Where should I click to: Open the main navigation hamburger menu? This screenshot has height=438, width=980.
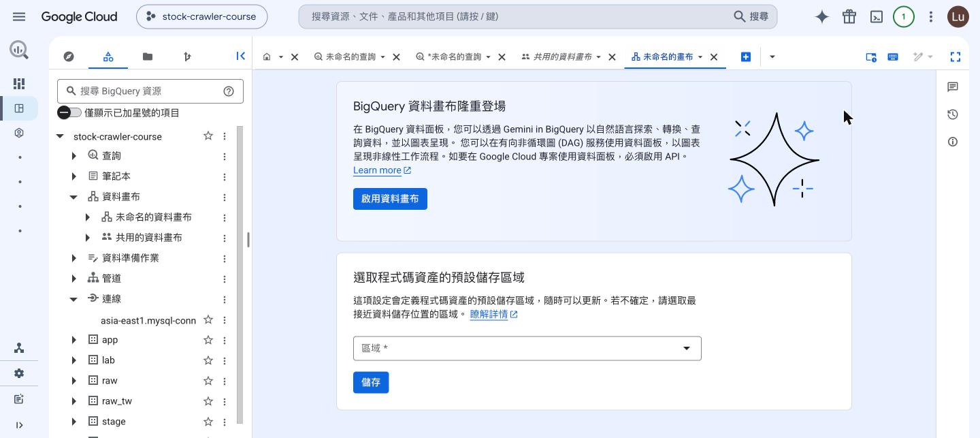pos(19,16)
